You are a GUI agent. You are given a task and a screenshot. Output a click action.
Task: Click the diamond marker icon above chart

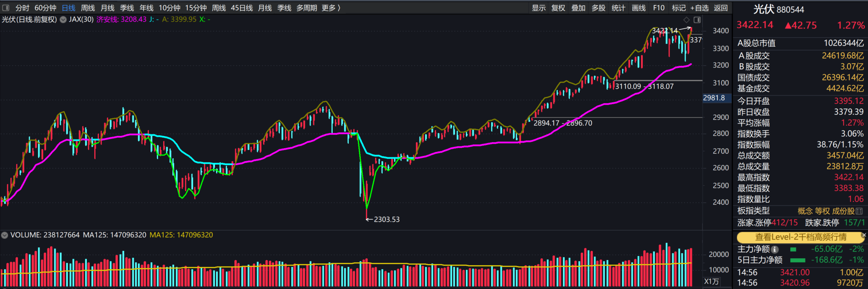[x=686, y=20]
